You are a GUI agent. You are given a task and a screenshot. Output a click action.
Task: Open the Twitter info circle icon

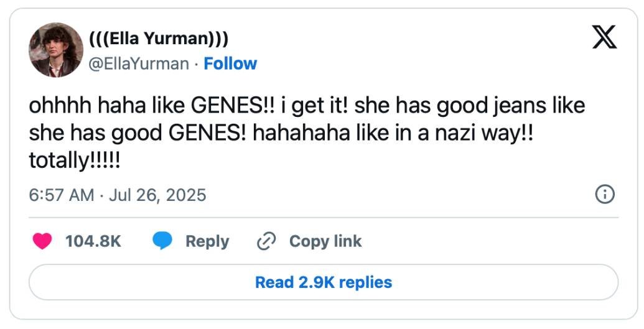click(605, 195)
